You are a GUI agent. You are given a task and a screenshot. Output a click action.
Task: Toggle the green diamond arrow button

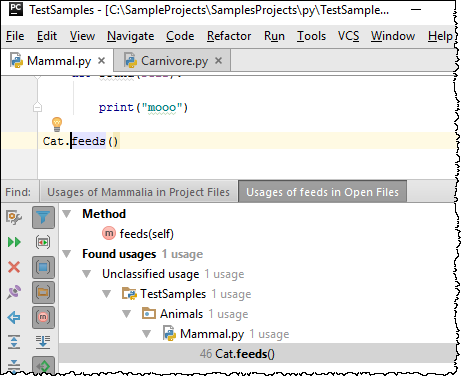[43, 365]
